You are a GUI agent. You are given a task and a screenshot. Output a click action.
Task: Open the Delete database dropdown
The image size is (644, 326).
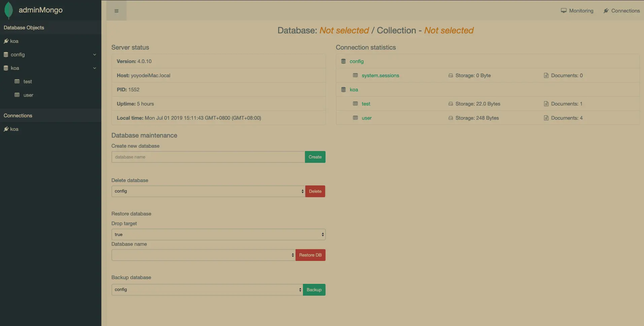[x=208, y=191]
